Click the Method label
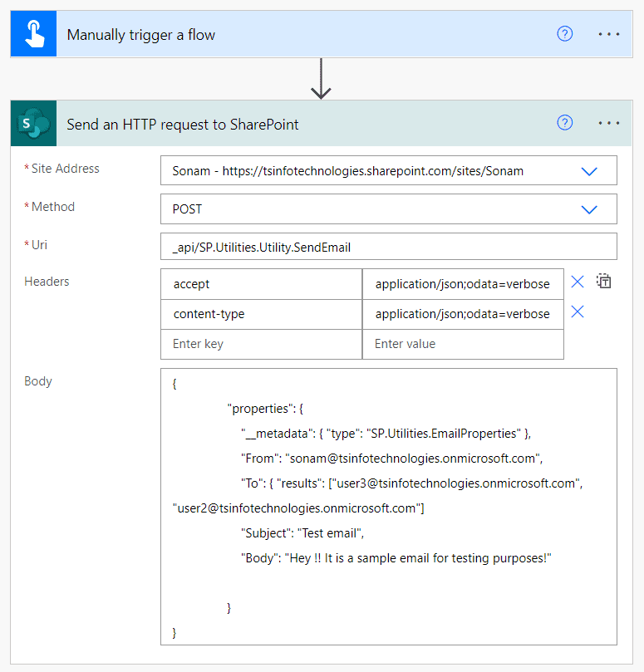The width and height of the screenshot is (644, 672). 52,207
